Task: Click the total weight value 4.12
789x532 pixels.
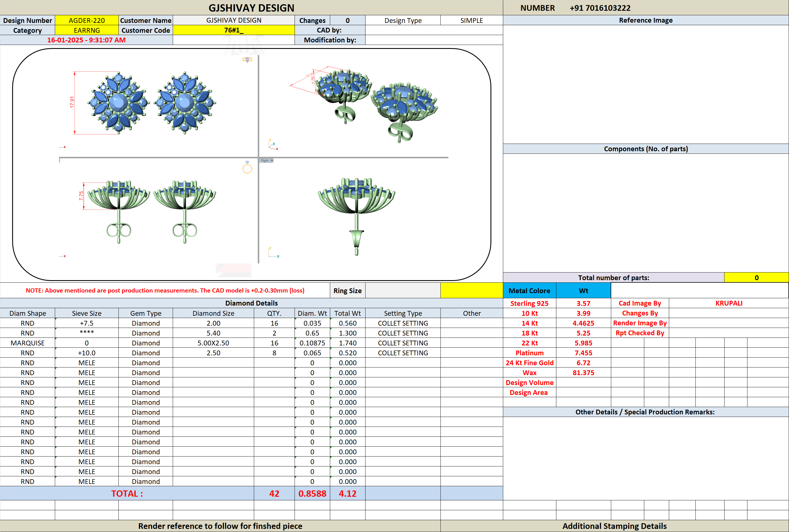Action: click(x=348, y=493)
